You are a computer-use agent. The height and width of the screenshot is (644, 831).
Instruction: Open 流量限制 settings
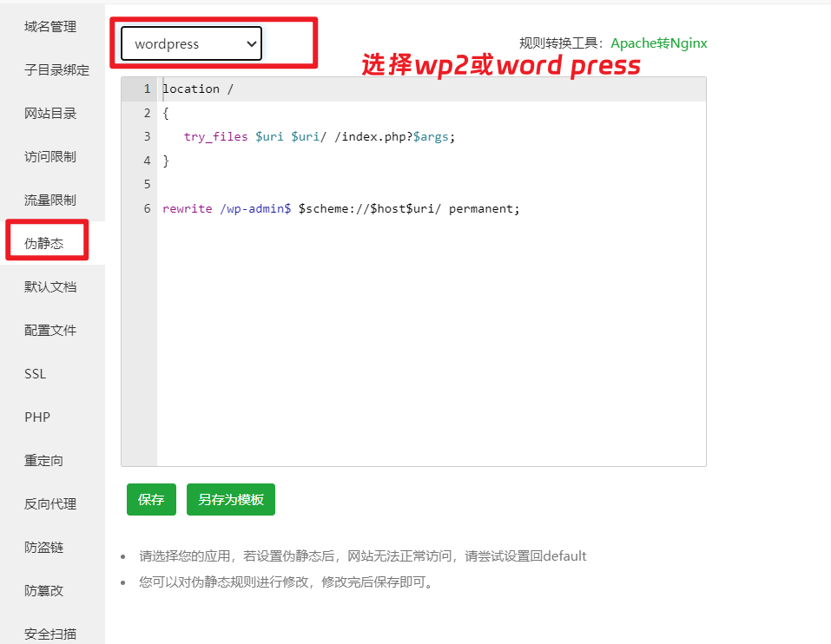pos(50,200)
